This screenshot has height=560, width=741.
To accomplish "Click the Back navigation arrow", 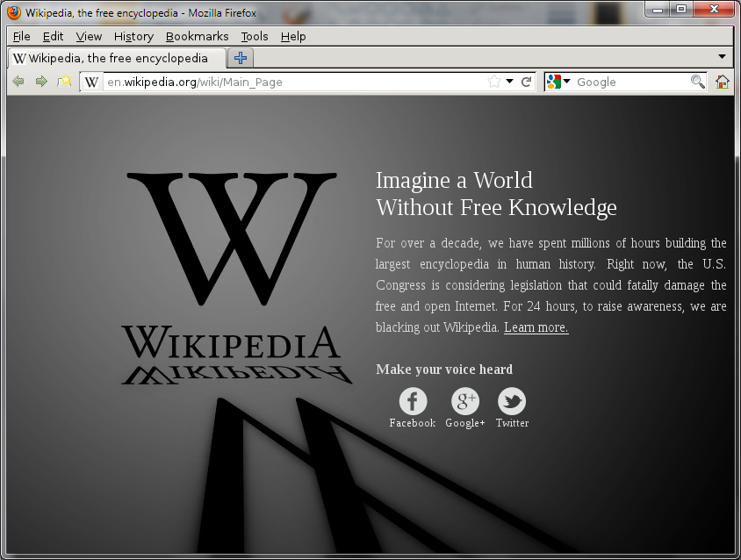I will (x=18, y=82).
